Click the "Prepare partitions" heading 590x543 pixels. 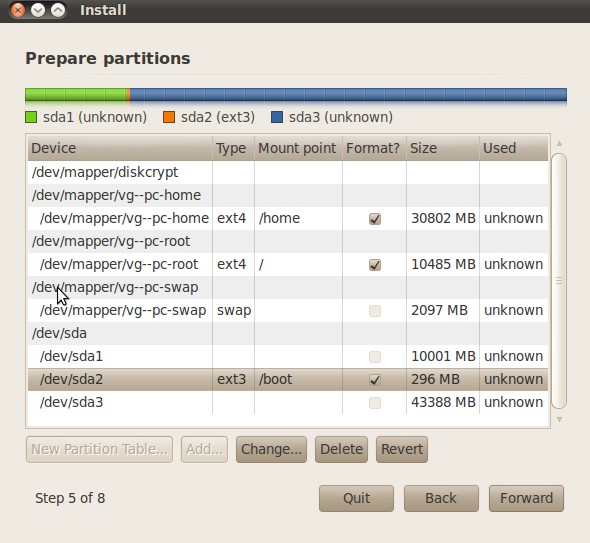108,59
